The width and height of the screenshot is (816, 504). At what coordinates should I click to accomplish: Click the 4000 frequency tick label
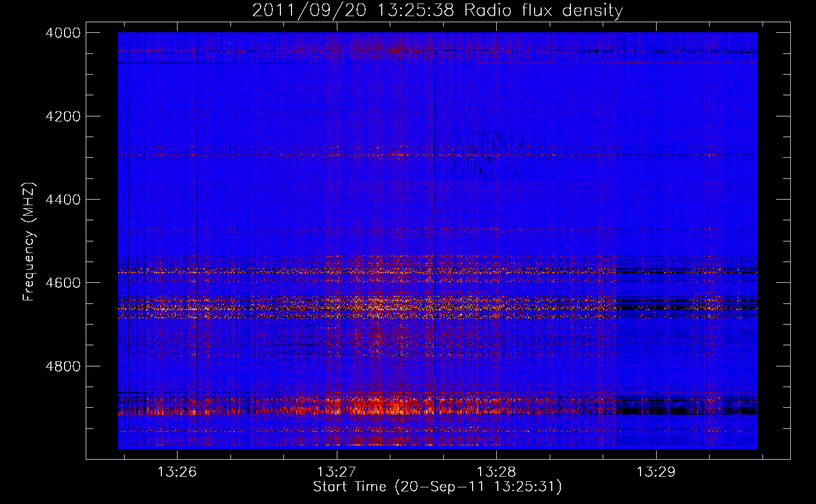pos(63,33)
